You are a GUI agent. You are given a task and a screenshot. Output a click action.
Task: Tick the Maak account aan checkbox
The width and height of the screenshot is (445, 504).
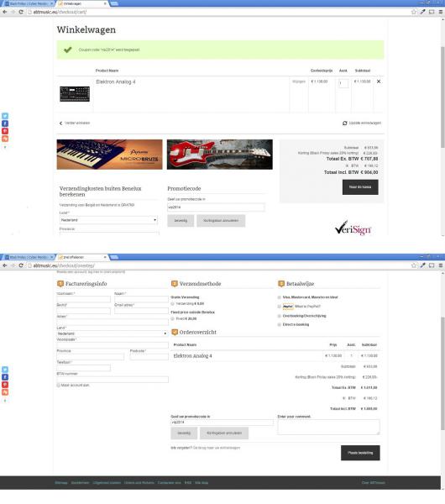(59, 385)
